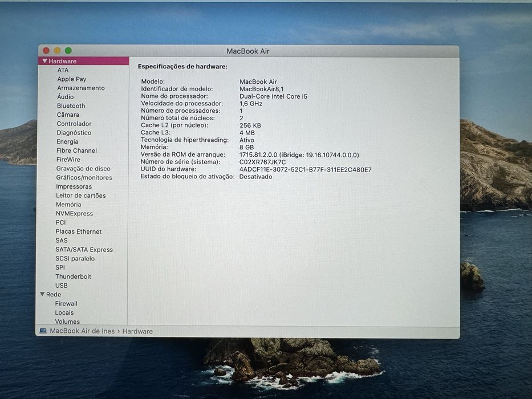
Task: Click the Estado do bloqueio de ativação label
Action: point(187,177)
